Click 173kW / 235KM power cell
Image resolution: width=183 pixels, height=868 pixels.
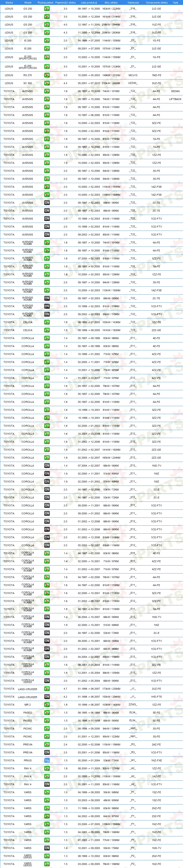click(x=111, y=689)
